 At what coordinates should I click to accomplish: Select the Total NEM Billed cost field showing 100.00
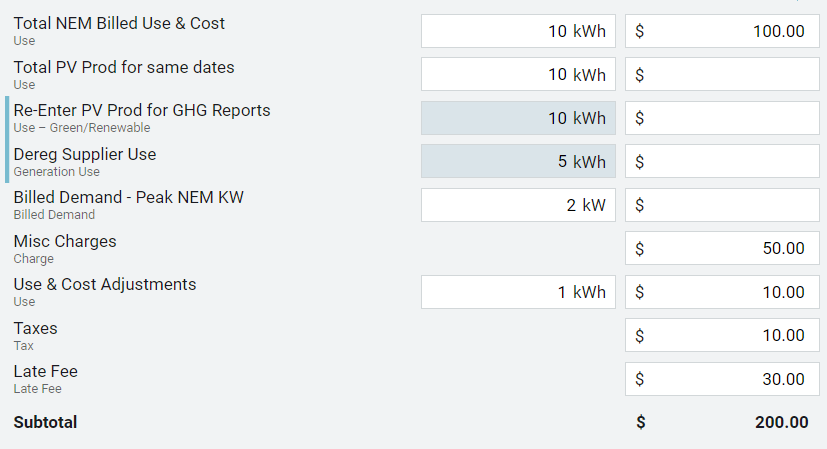[x=722, y=31]
